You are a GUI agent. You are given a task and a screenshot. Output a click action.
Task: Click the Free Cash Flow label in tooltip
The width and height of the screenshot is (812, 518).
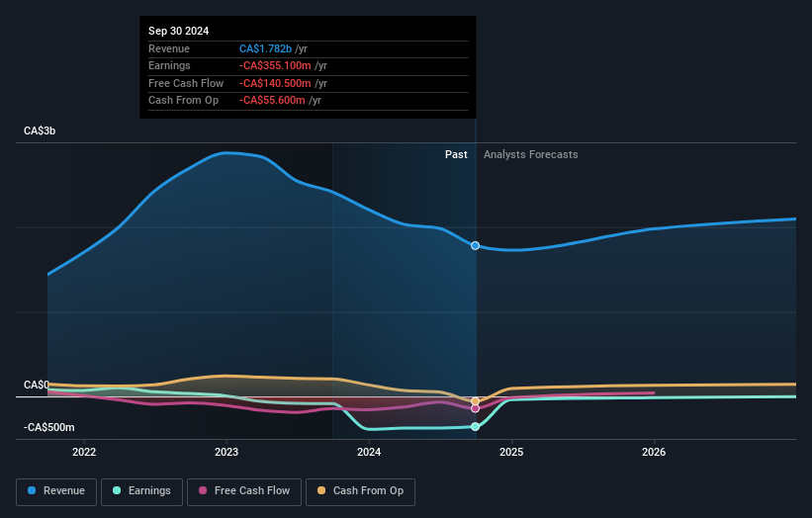click(x=186, y=83)
